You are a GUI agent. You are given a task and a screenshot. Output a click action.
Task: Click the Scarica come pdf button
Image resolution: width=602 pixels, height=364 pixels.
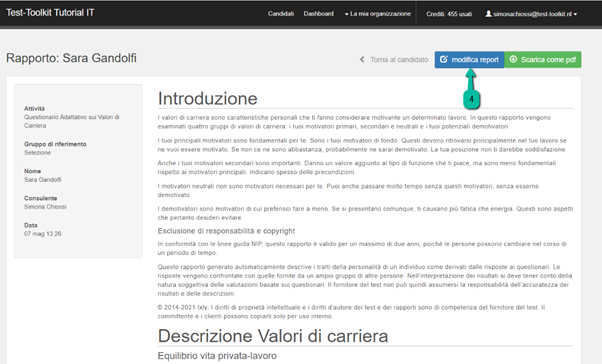542,60
